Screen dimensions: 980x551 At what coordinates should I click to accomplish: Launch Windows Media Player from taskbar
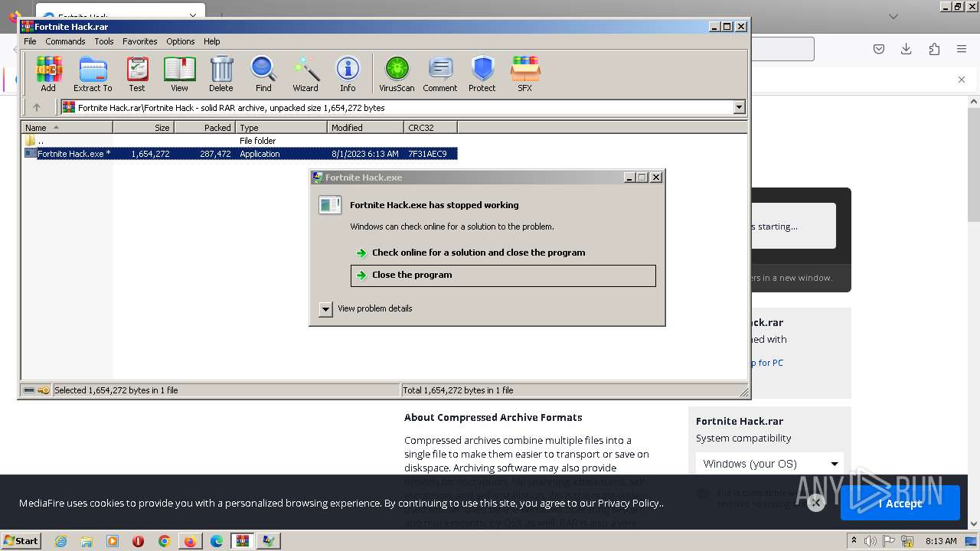[x=113, y=541]
